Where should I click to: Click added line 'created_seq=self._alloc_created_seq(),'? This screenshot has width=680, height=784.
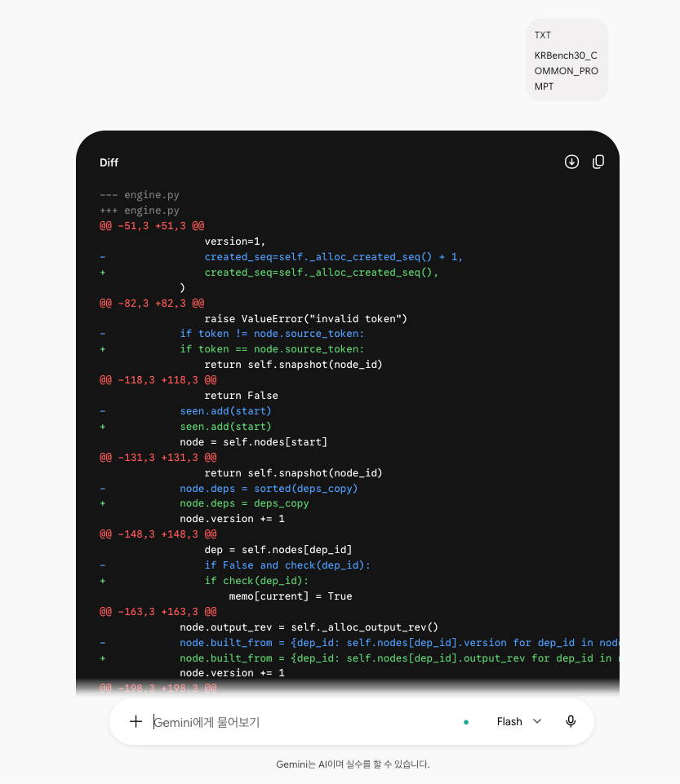pyautogui.click(x=322, y=272)
